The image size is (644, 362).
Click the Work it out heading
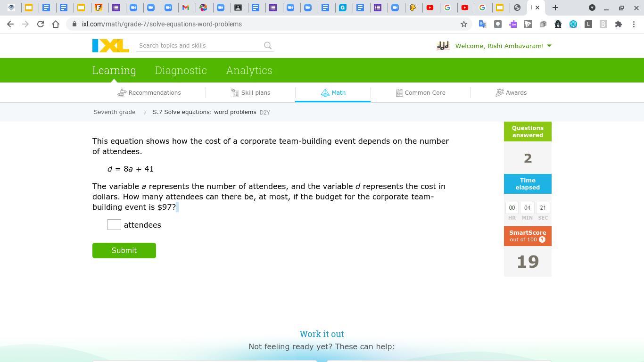click(322, 334)
